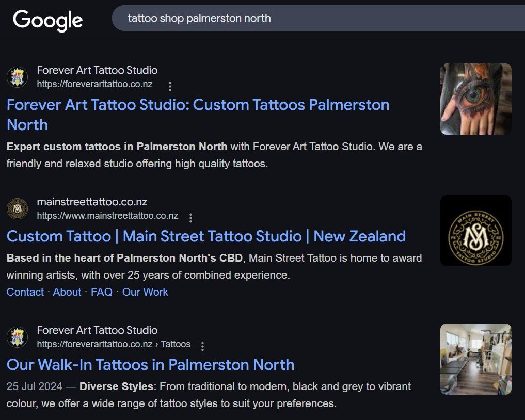Open the Custom Tattoo | Main Street Tattoo Studio link
The width and height of the screenshot is (525, 420).
point(206,236)
